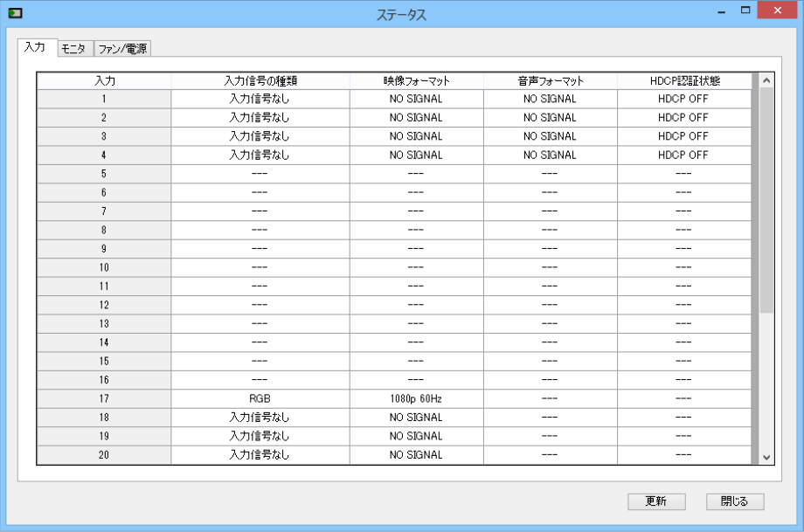This screenshot has width=804, height=532.
Task: Click HDCP OFF cell in row 4
Action: coord(684,155)
